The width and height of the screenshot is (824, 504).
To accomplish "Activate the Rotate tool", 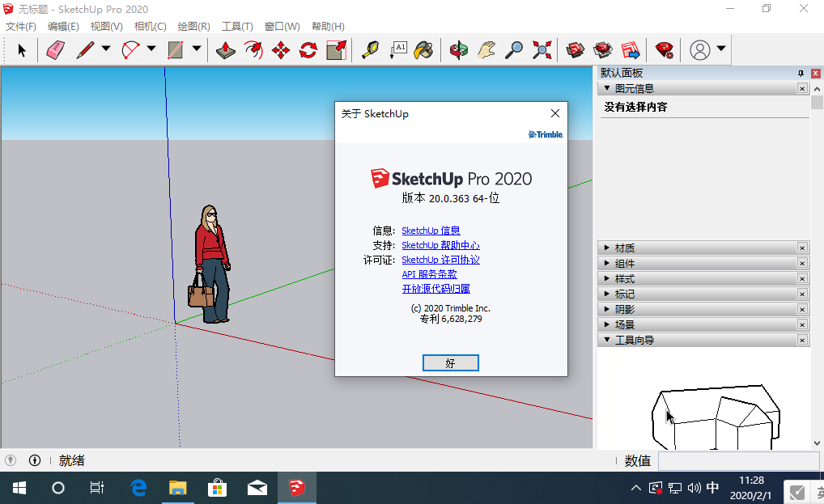I will tap(308, 50).
